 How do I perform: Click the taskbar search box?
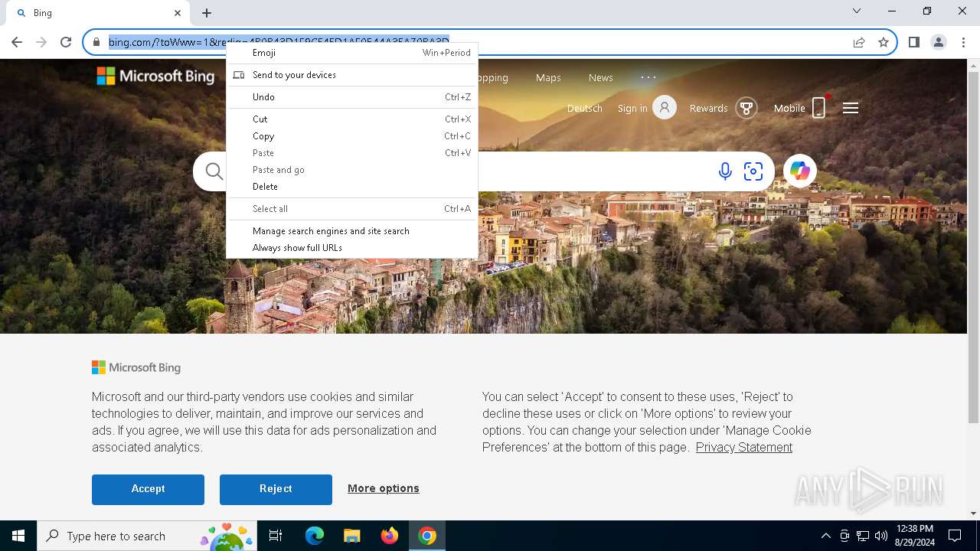[145, 536]
